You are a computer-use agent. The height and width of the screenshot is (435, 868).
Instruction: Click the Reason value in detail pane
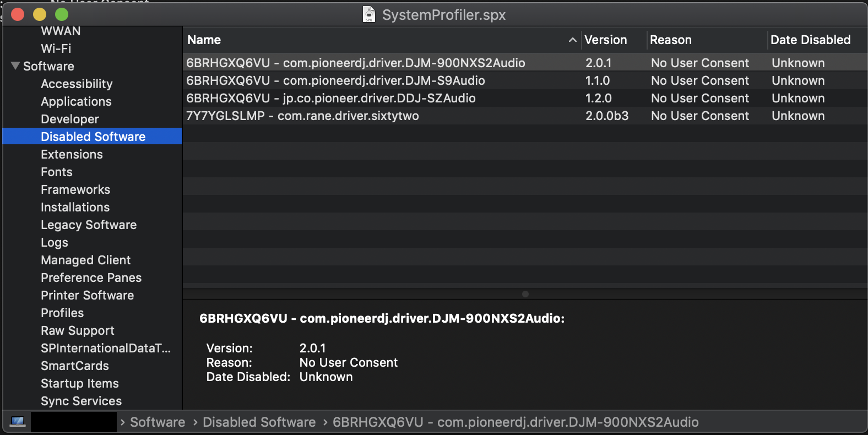(x=349, y=362)
